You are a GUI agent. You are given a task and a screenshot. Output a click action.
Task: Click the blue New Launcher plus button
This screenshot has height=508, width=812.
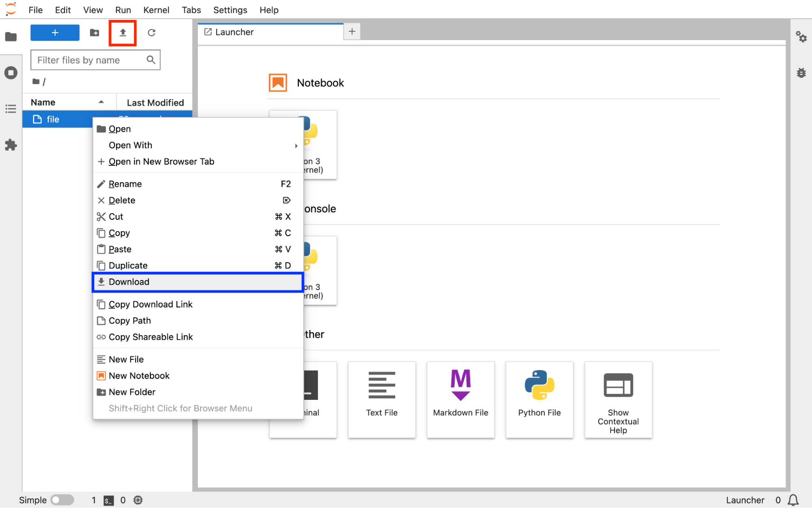pos(55,33)
